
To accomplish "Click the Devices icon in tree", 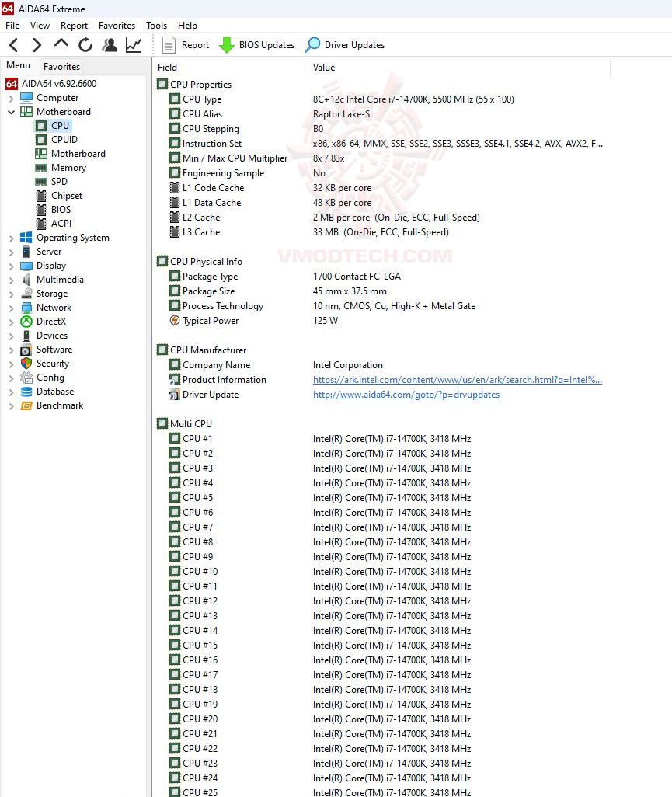I will tap(26, 336).
